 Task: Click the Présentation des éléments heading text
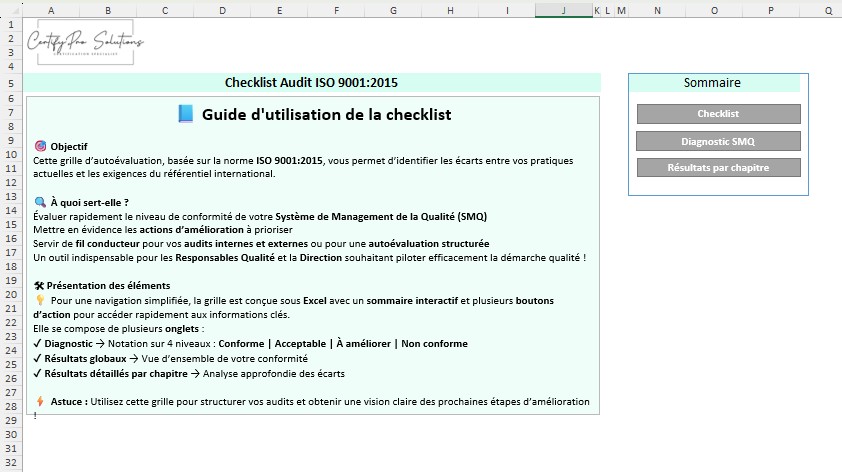[108, 286]
